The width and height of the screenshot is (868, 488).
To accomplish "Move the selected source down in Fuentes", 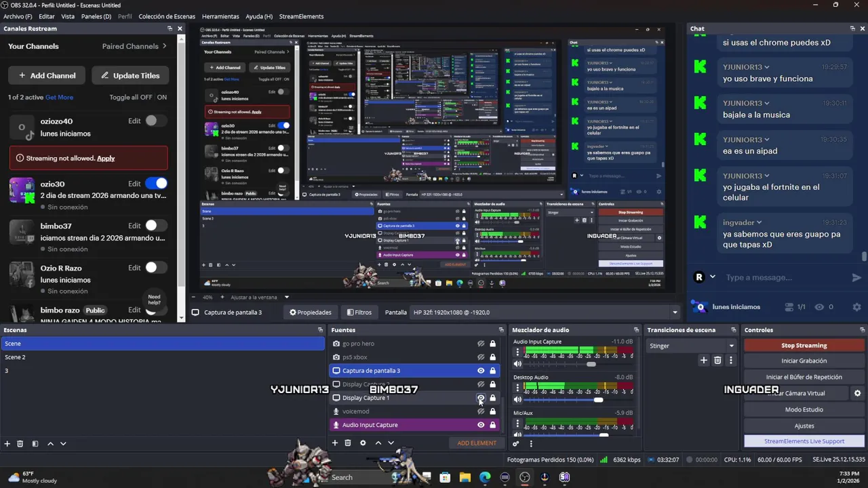I will click(x=391, y=443).
